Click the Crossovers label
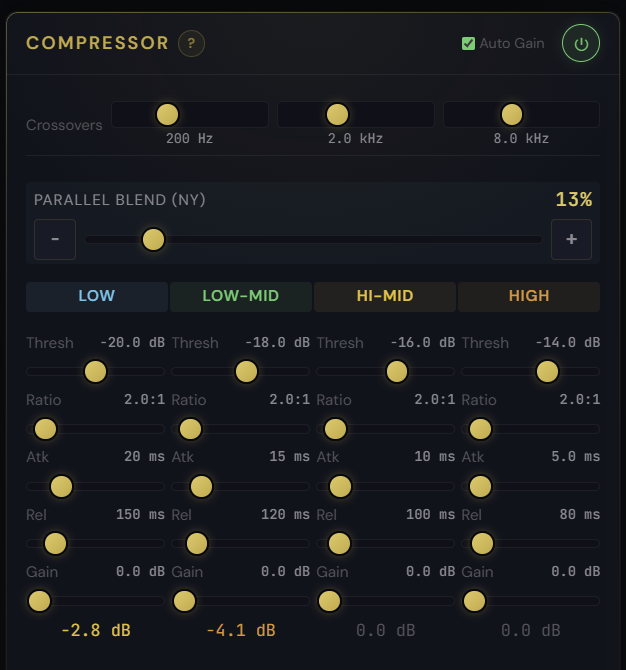The height and width of the screenshot is (670, 626). [x=64, y=125]
